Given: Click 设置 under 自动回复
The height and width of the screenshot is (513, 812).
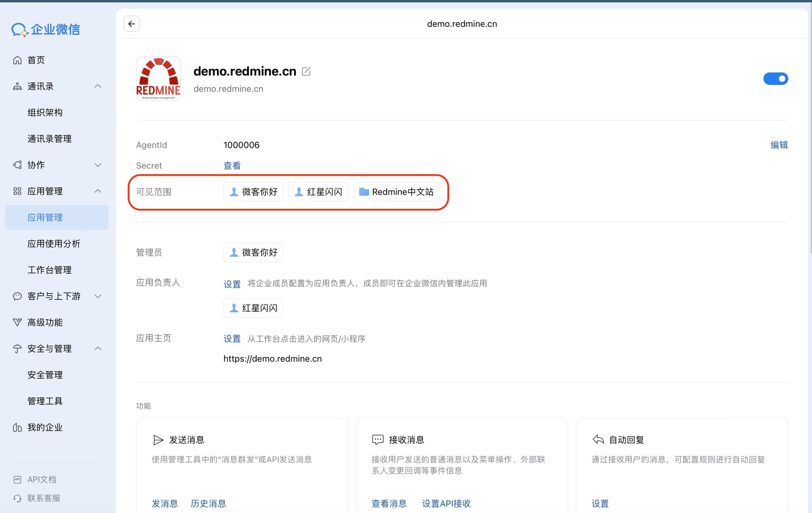Looking at the screenshot, I should 600,504.
